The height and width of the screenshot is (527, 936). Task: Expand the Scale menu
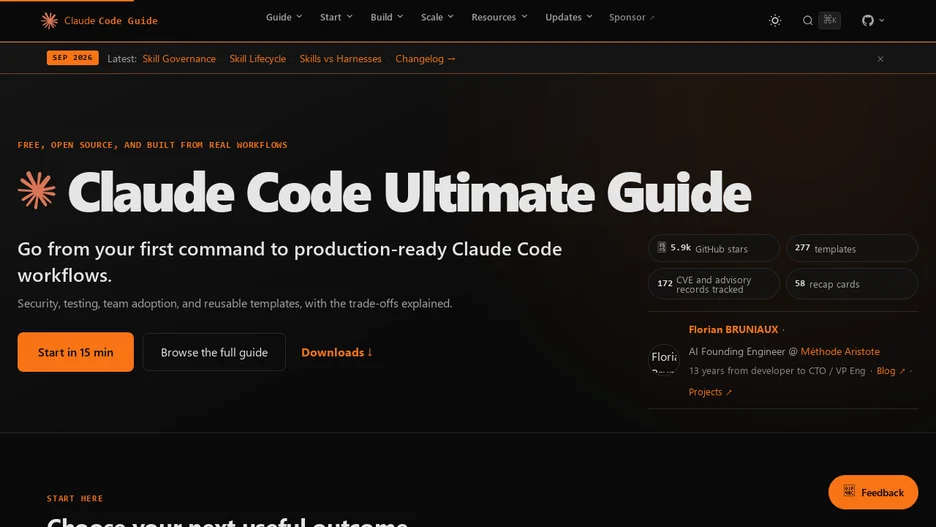(437, 17)
